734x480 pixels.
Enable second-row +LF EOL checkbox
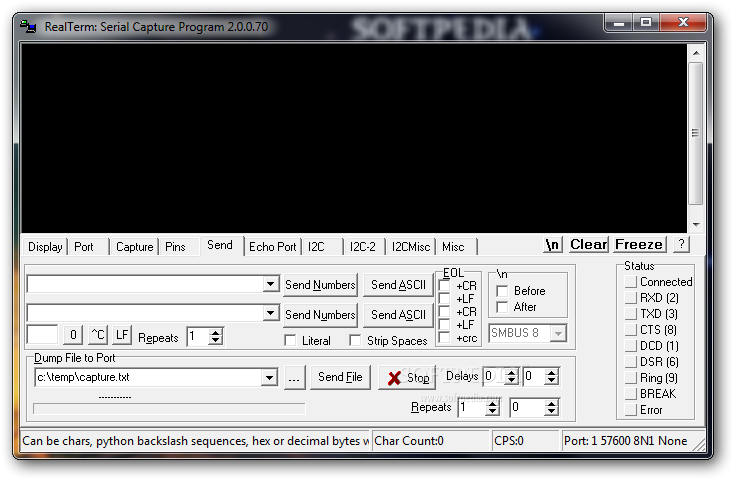pyautogui.click(x=444, y=325)
